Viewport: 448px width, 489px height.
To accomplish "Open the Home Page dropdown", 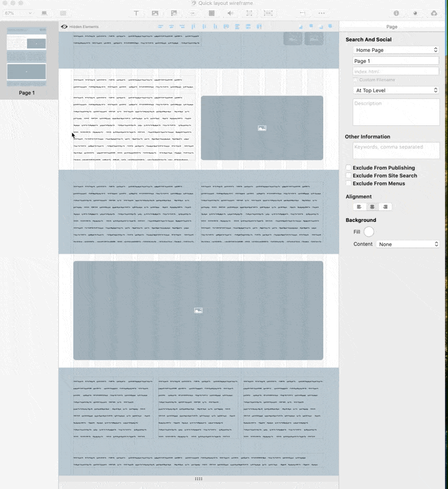I will pyautogui.click(x=396, y=50).
